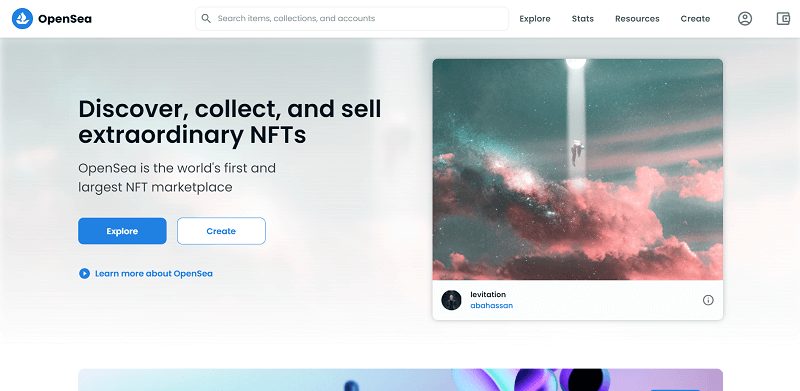Click the levitation title on the card

[488, 295]
